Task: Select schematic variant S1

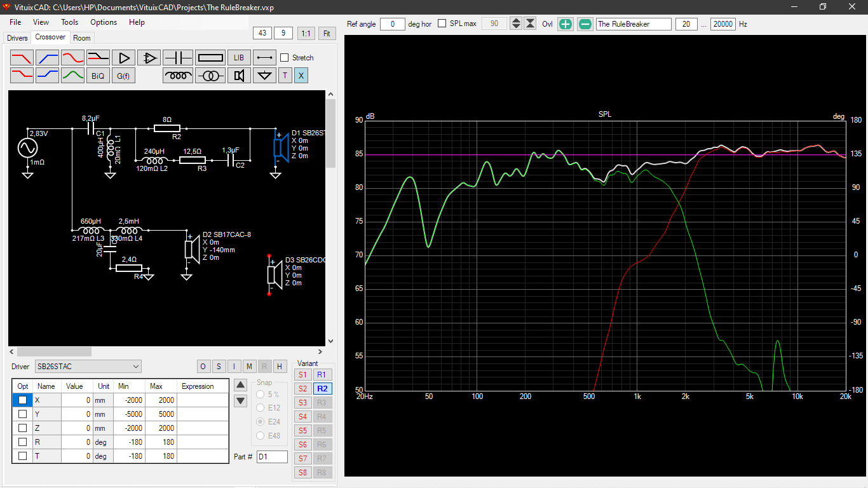Action: pyautogui.click(x=302, y=375)
